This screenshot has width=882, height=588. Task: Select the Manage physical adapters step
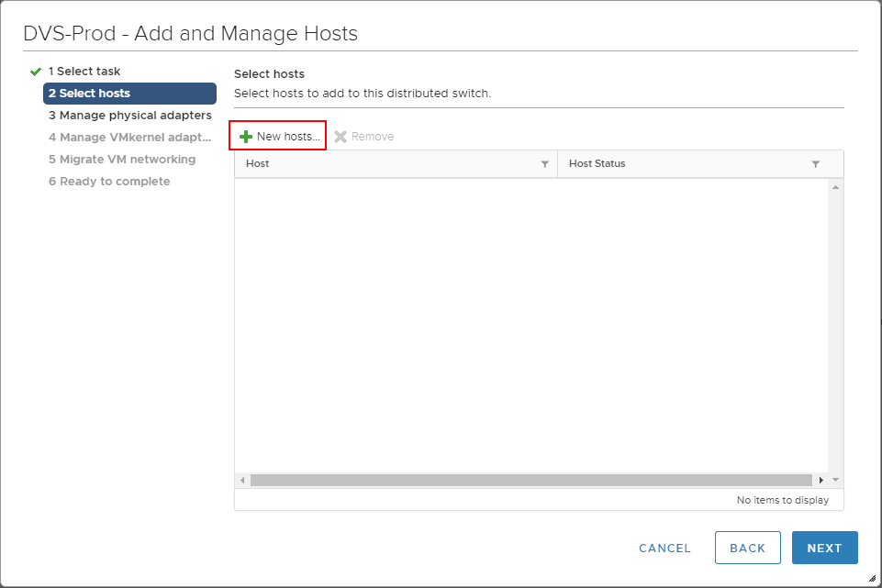[x=130, y=115]
